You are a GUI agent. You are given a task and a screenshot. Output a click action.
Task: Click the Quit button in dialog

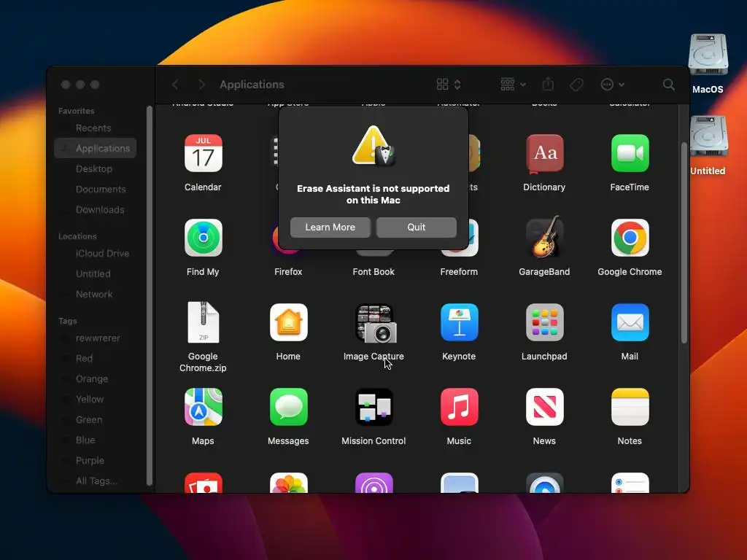point(417,227)
